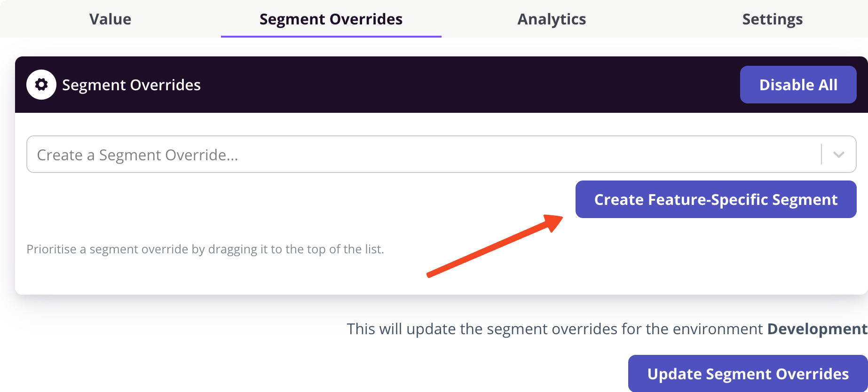Click the 'Prioritise a segment override' hint text
The height and width of the screenshot is (392, 868).
(x=205, y=249)
